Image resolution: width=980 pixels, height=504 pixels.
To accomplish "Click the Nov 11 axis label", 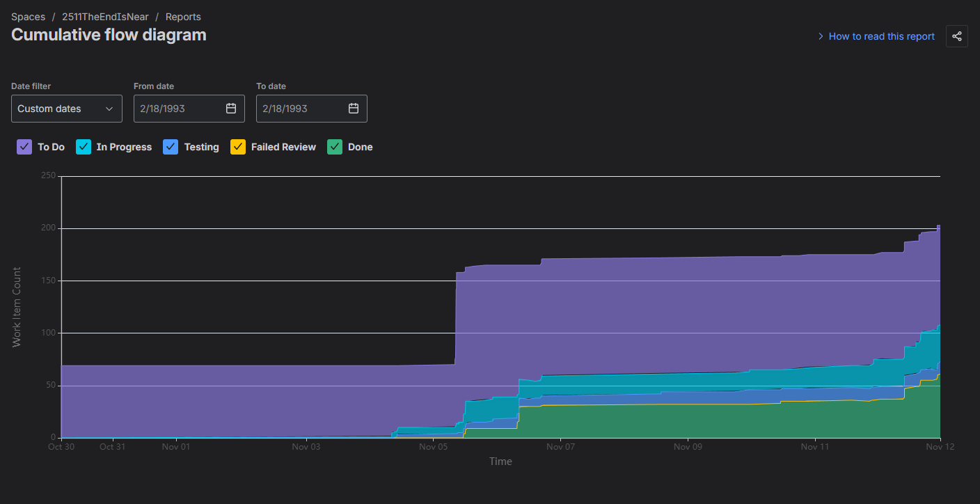I will pos(814,447).
